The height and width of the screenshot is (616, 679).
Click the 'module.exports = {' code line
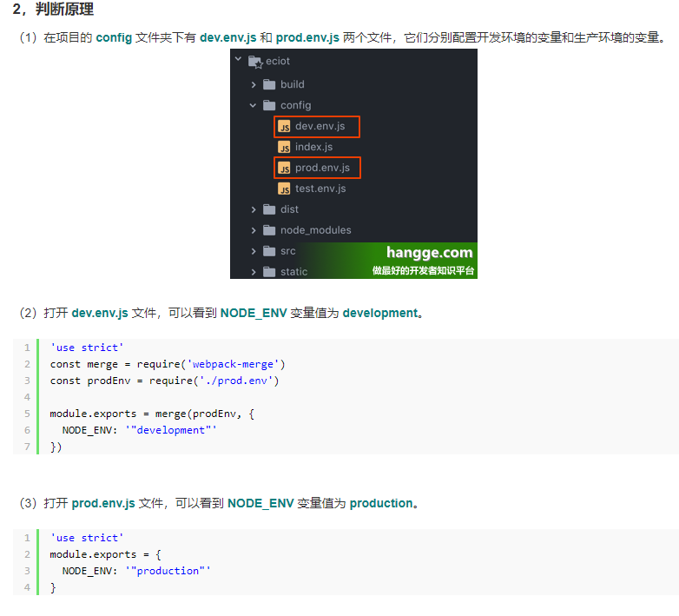pos(105,554)
